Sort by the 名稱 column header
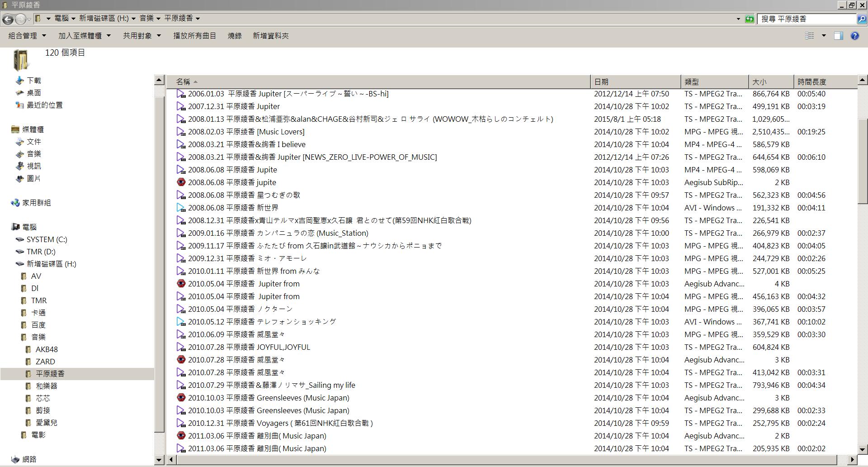 pos(379,82)
